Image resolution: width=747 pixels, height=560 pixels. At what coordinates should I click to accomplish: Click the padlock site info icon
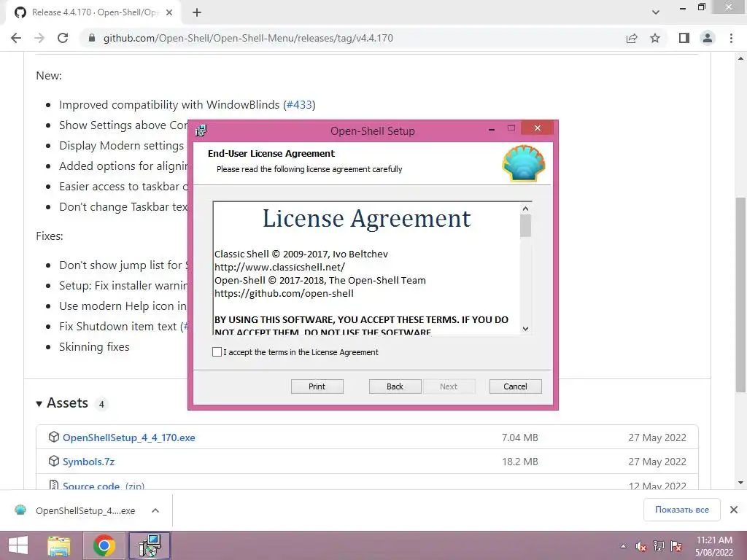point(92,38)
